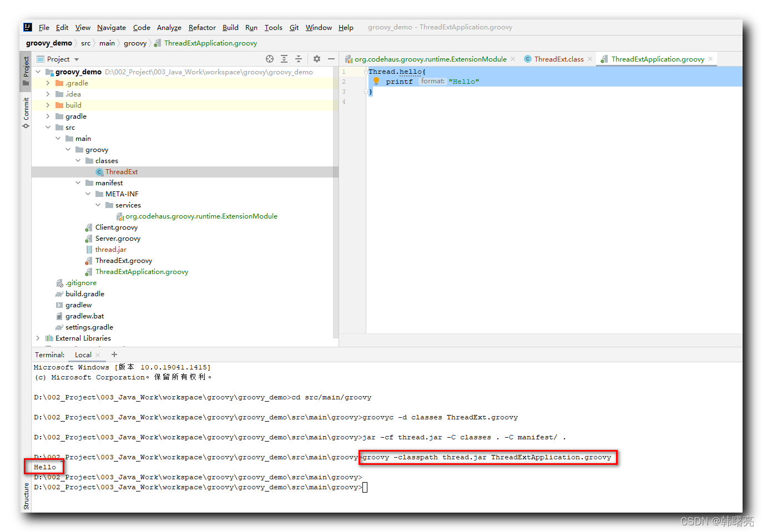Click groovy_demo in the breadcrumb

click(x=49, y=43)
